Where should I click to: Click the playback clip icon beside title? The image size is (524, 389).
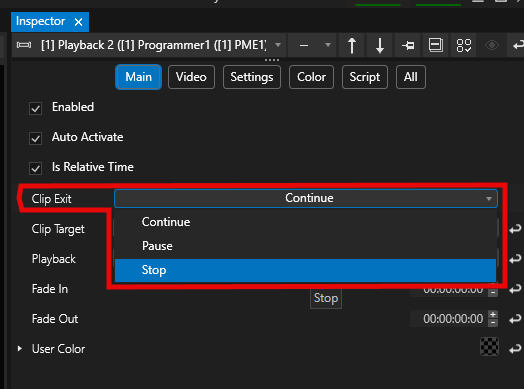[x=24, y=45]
